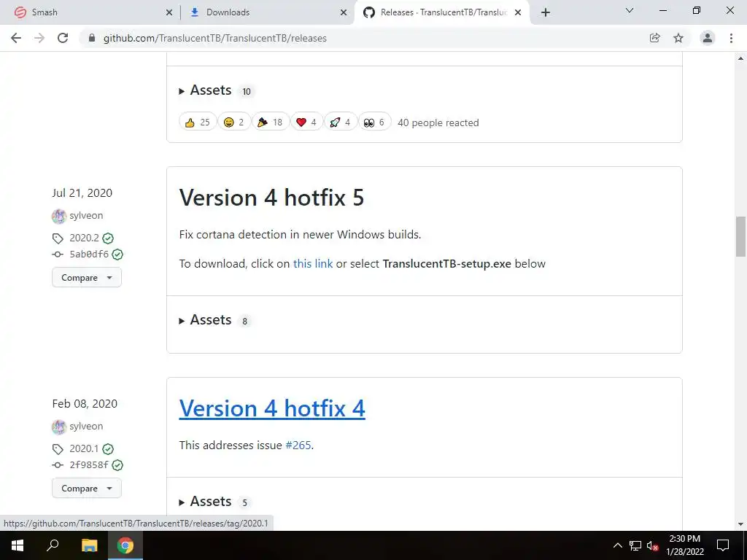The width and height of the screenshot is (747, 560).
Task: Open Windows taskbar search
Action: point(53,545)
